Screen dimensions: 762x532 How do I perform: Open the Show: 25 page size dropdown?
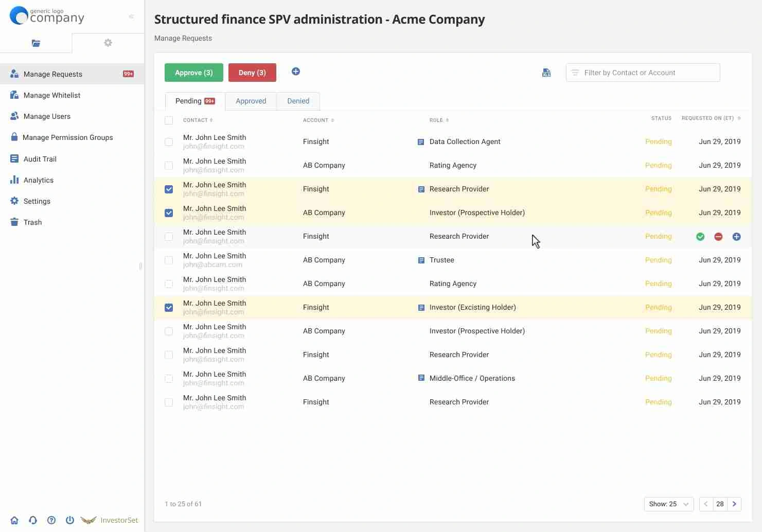tap(668, 504)
